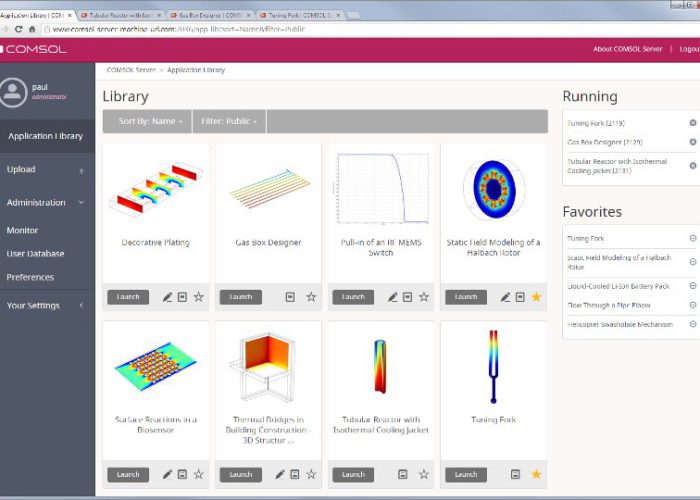Favorite the Decorative Plating app star
The height and width of the screenshot is (500, 700).
[199, 297]
